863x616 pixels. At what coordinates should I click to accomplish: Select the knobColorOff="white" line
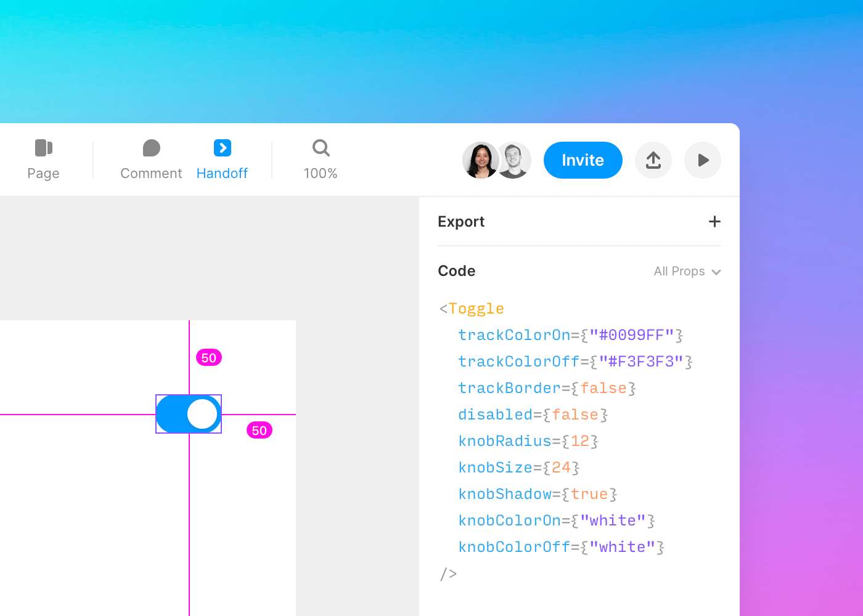coord(562,547)
